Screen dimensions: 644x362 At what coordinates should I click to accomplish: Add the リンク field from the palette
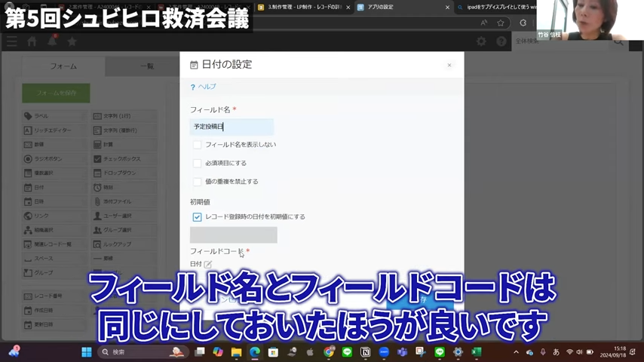[x=54, y=216]
